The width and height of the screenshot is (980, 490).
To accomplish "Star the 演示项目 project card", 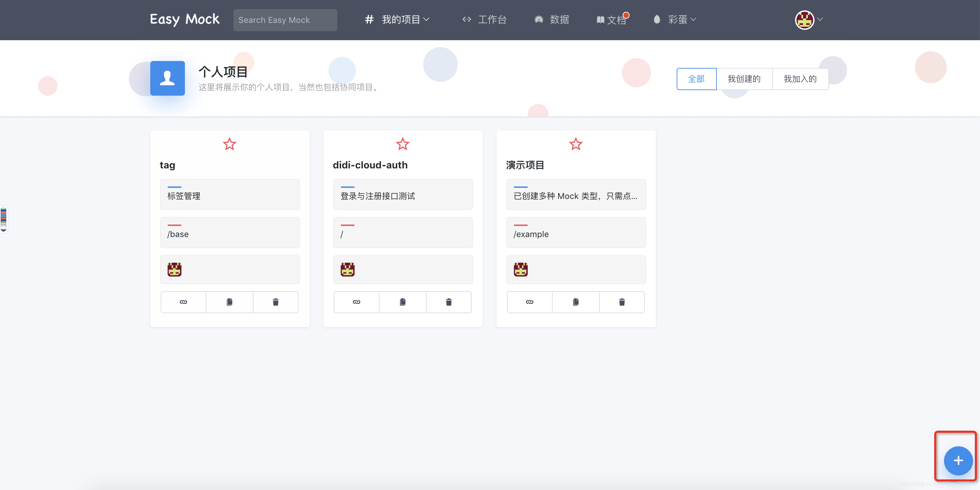I will tap(576, 144).
